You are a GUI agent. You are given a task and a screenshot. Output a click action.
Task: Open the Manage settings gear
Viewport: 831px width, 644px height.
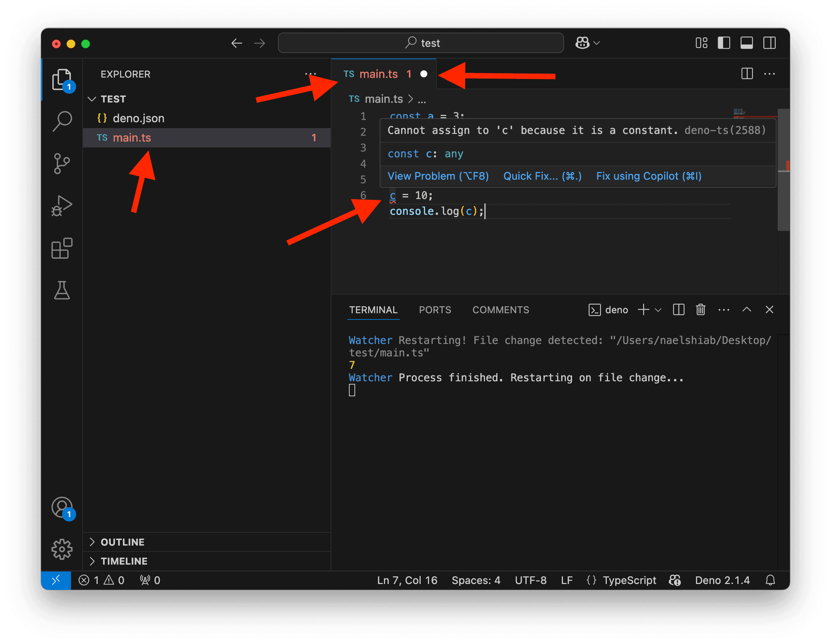tap(62, 549)
